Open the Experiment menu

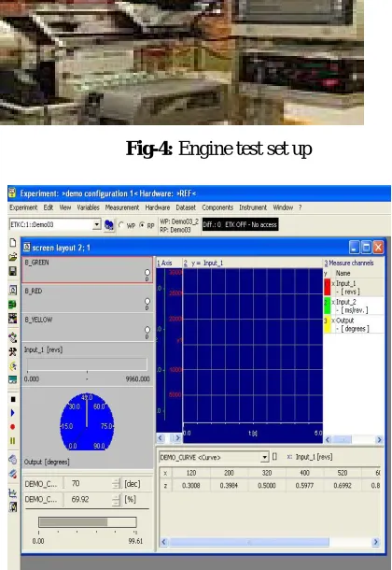pyautogui.click(x=23, y=207)
